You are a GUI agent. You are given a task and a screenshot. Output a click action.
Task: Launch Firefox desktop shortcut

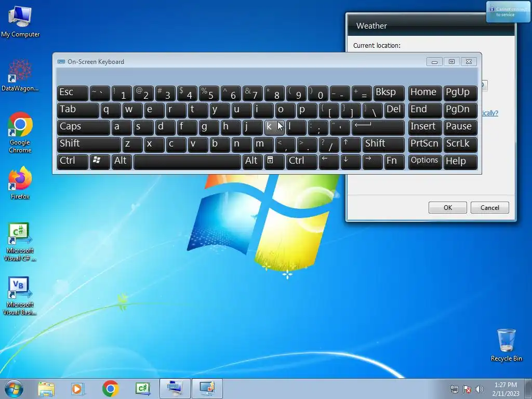click(x=20, y=182)
